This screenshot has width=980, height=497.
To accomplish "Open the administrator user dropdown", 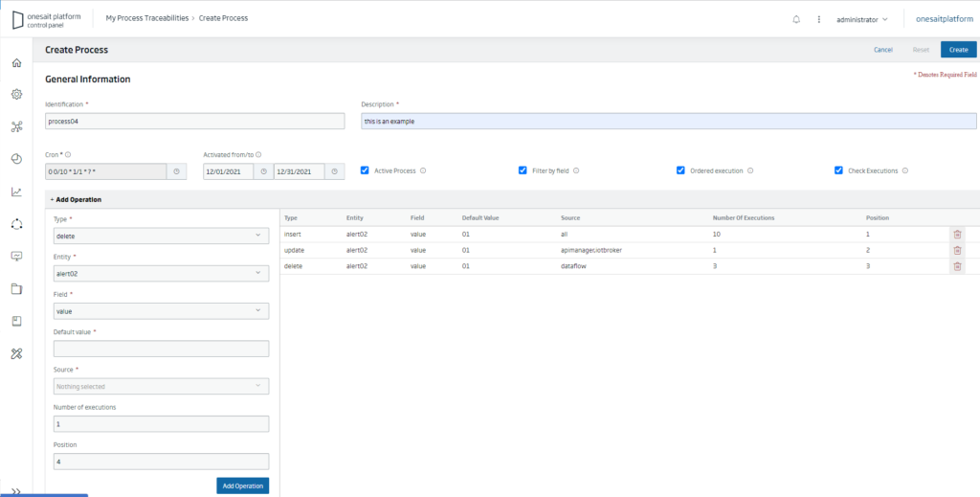I will pyautogui.click(x=862, y=19).
